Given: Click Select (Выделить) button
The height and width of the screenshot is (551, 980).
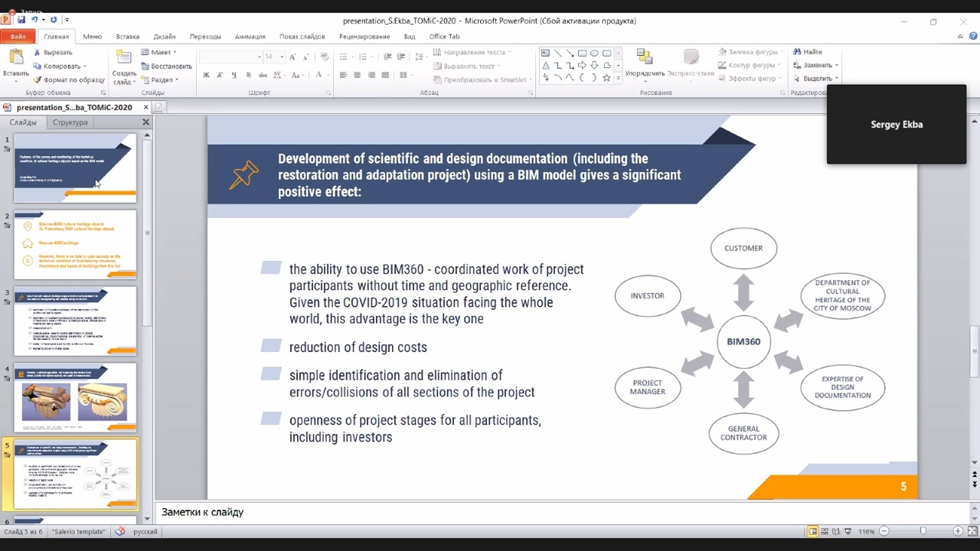Looking at the screenshot, I should tap(816, 78).
